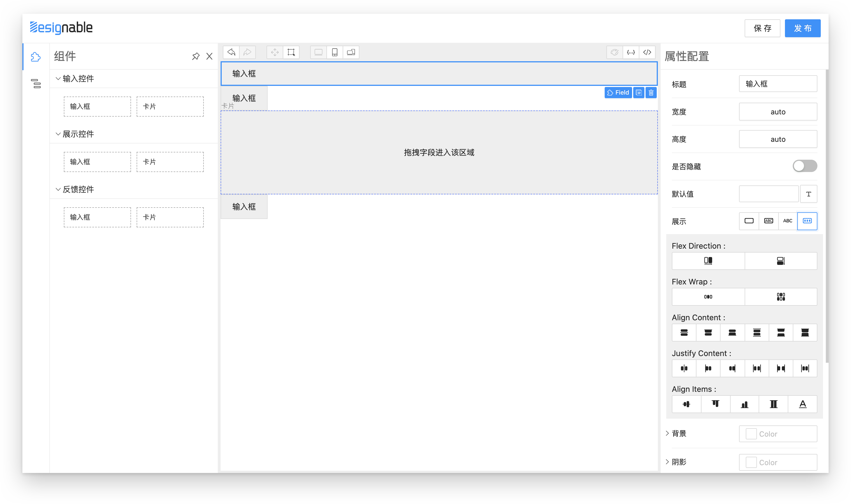Click the 发布 button
The height and width of the screenshot is (504, 851).
pyautogui.click(x=802, y=29)
